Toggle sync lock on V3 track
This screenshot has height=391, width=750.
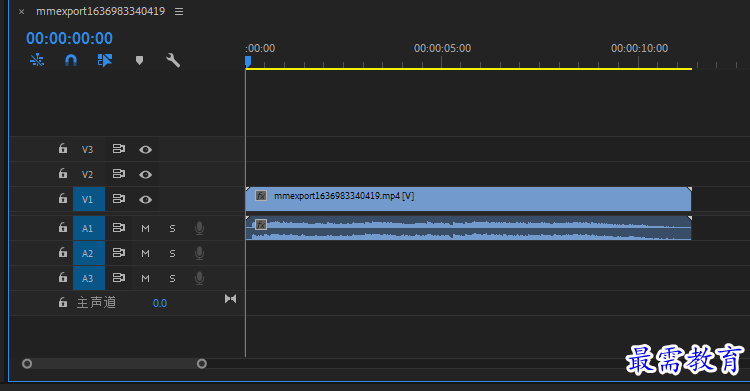click(x=119, y=149)
